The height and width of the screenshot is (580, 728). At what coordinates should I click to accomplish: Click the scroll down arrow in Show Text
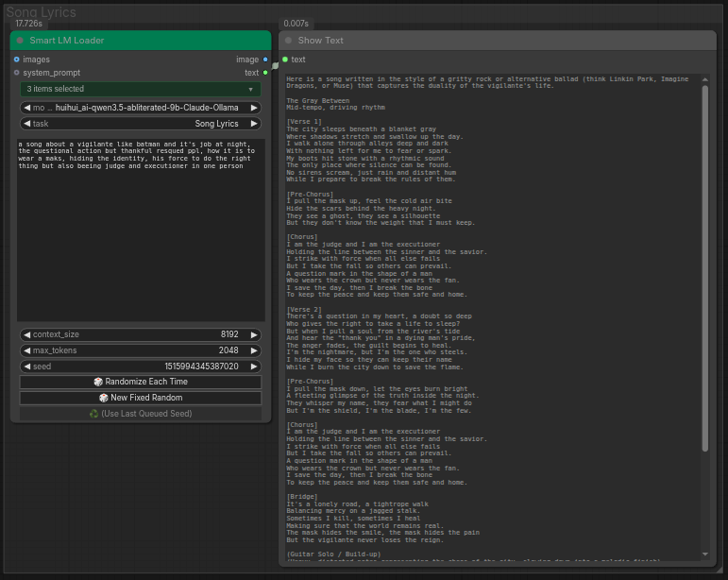tap(705, 554)
